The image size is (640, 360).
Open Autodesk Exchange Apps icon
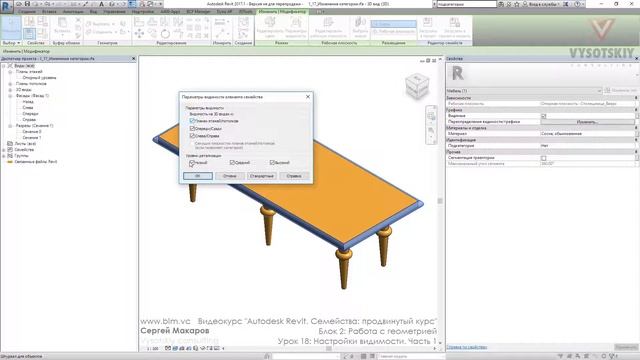566,4
